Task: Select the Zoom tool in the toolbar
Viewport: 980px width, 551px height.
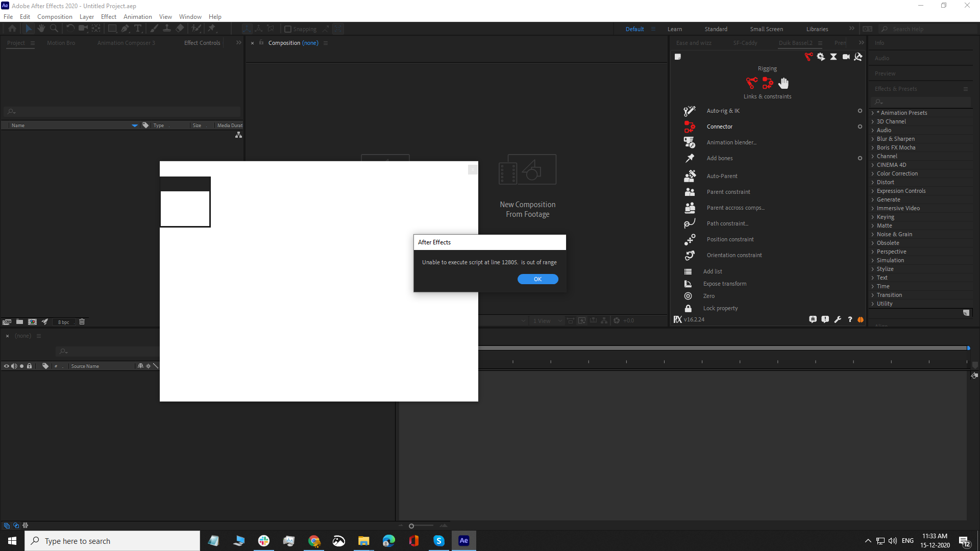Action: (x=54, y=29)
